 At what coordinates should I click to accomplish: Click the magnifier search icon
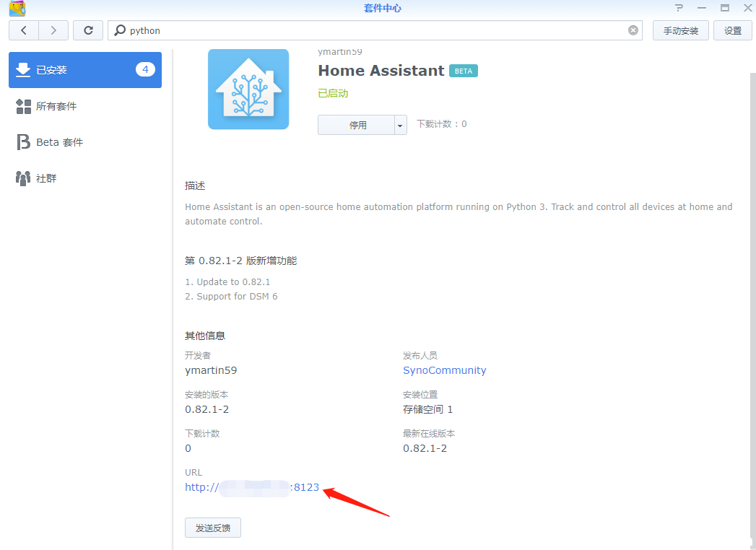(120, 30)
